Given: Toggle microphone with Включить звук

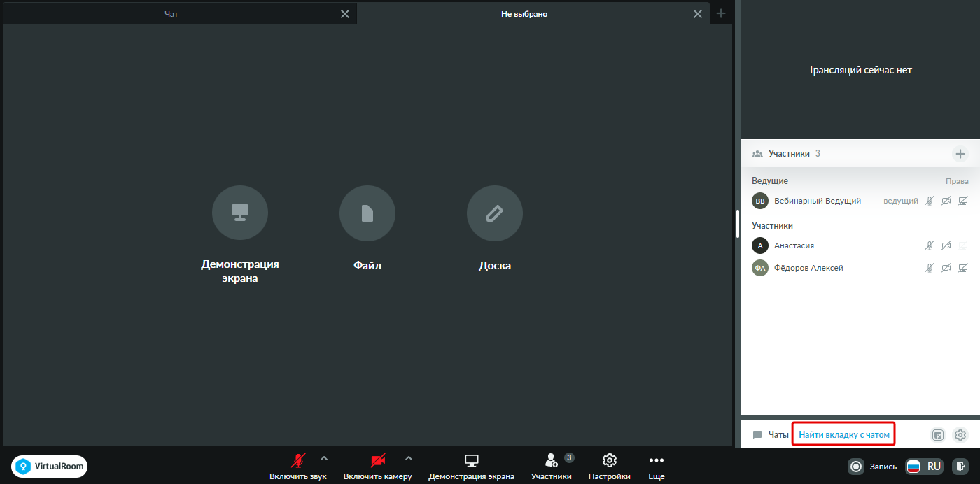Looking at the screenshot, I should click(x=298, y=467).
